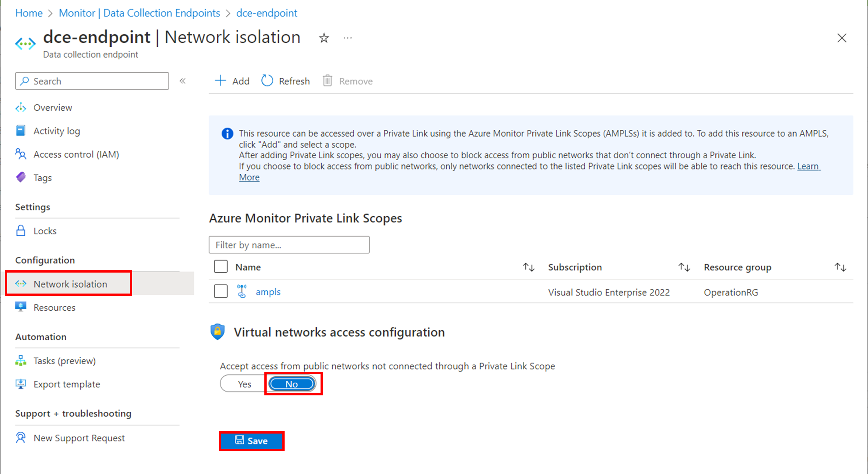This screenshot has width=868, height=474.
Task: Open Activity log from the sidebar
Action: tap(57, 131)
